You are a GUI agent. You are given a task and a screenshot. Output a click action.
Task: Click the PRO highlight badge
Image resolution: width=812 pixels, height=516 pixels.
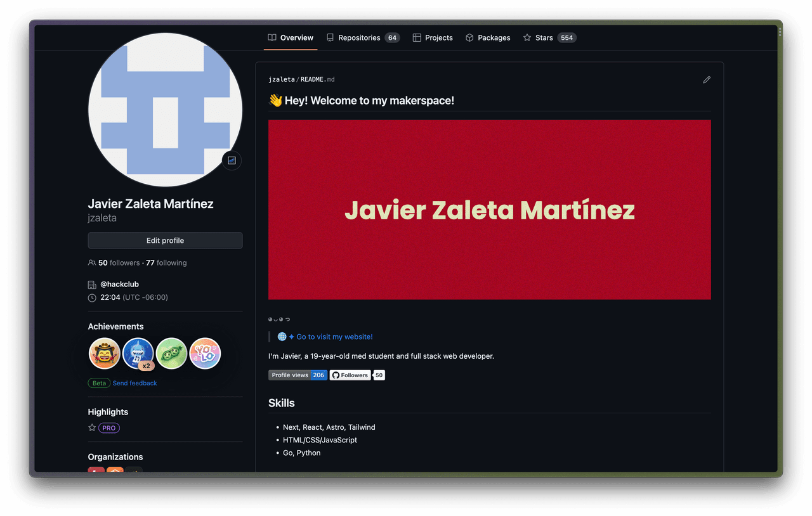(109, 428)
